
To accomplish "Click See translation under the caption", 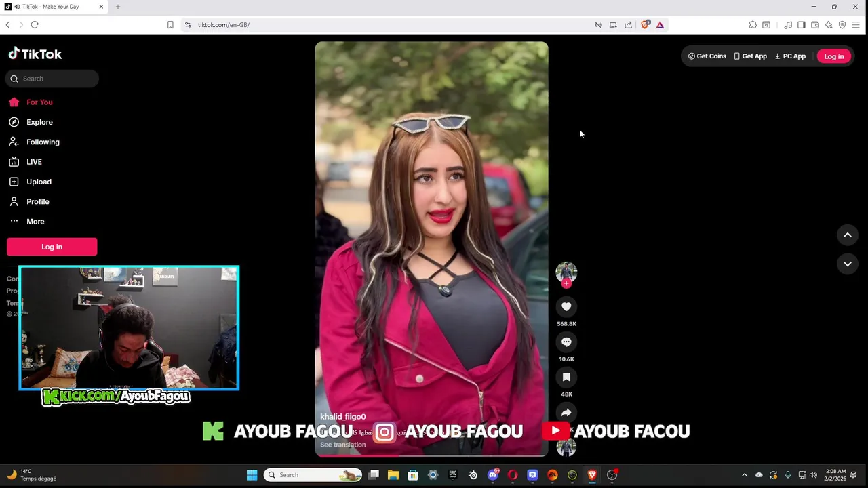I will pos(342,445).
